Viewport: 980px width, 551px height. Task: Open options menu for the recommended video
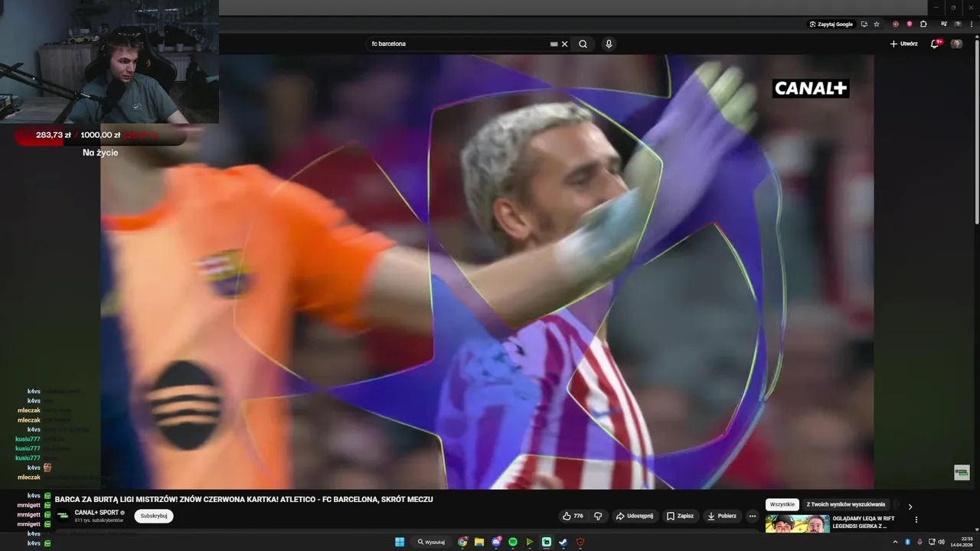click(x=916, y=520)
